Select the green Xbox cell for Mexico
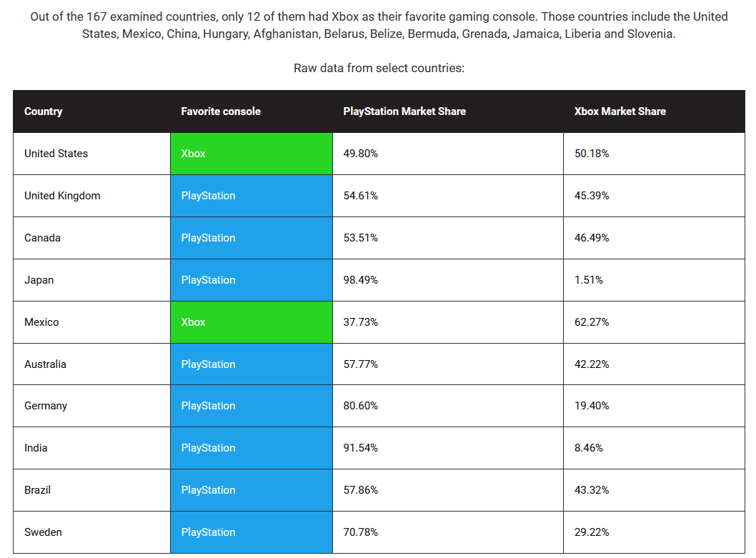The width and height of the screenshot is (756, 558). click(252, 322)
